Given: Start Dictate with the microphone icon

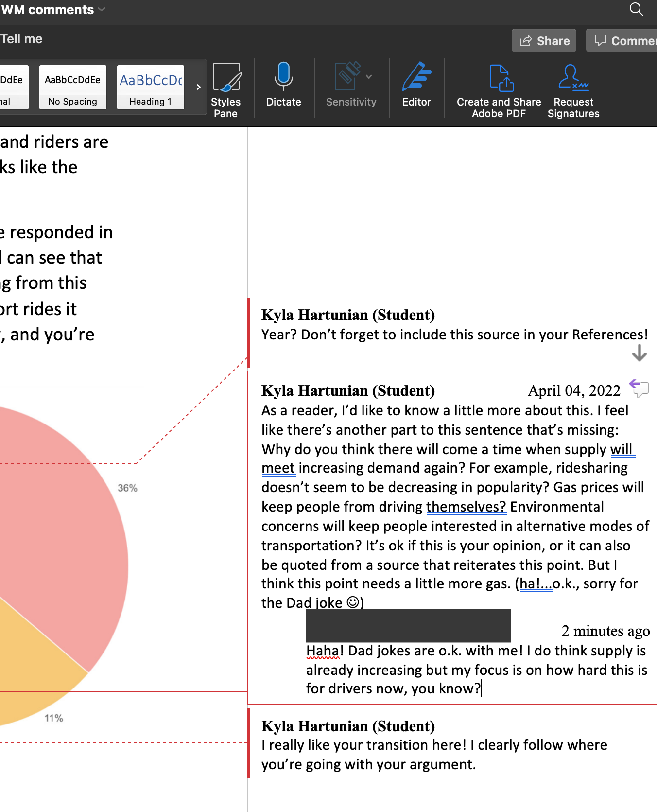Looking at the screenshot, I should point(284,85).
